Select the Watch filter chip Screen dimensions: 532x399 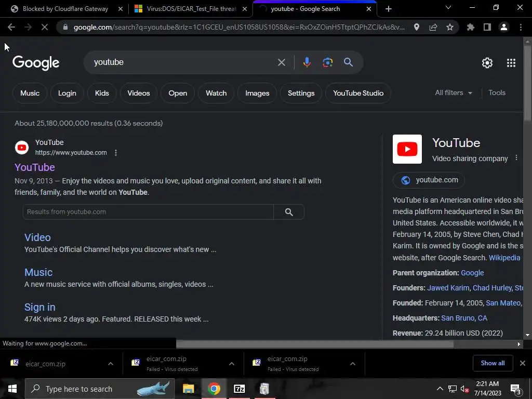[x=216, y=93]
